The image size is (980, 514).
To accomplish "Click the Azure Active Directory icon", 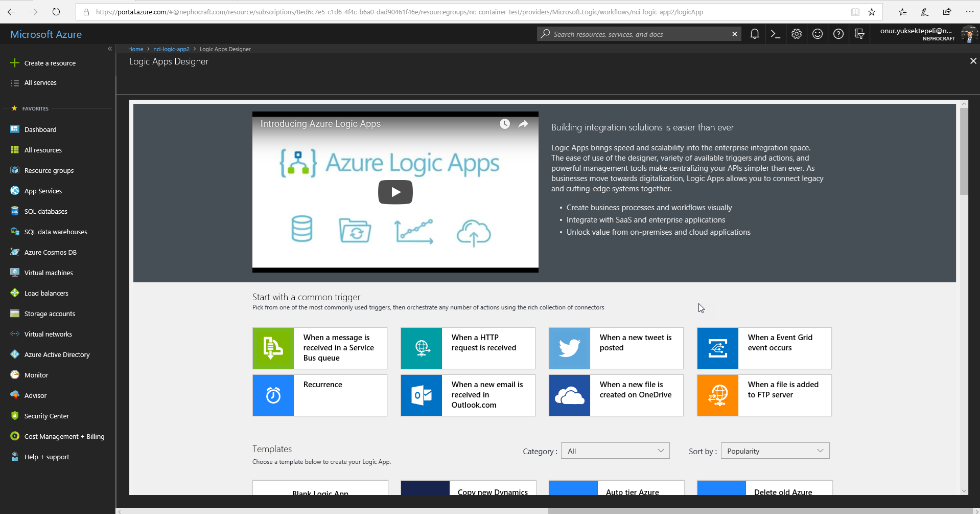I will pos(15,354).
